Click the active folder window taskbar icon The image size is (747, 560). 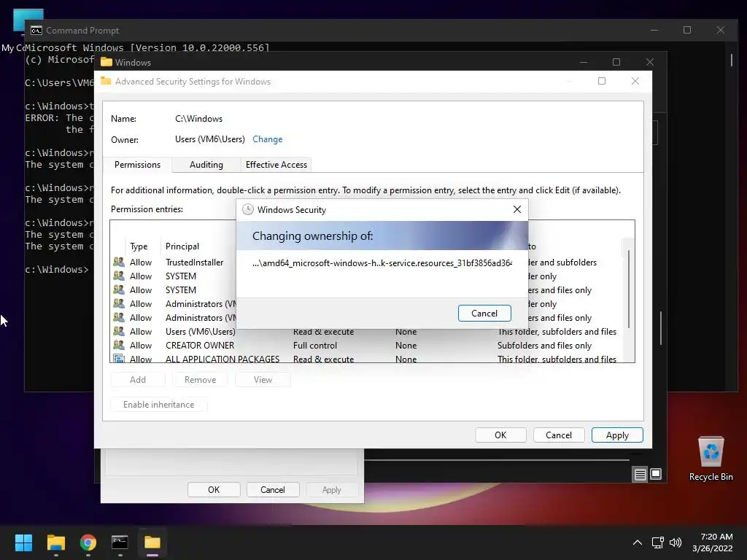coord(152,542)
